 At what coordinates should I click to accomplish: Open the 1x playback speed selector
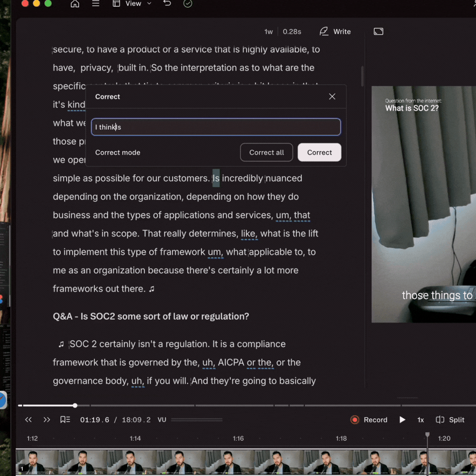pos(421,420)
